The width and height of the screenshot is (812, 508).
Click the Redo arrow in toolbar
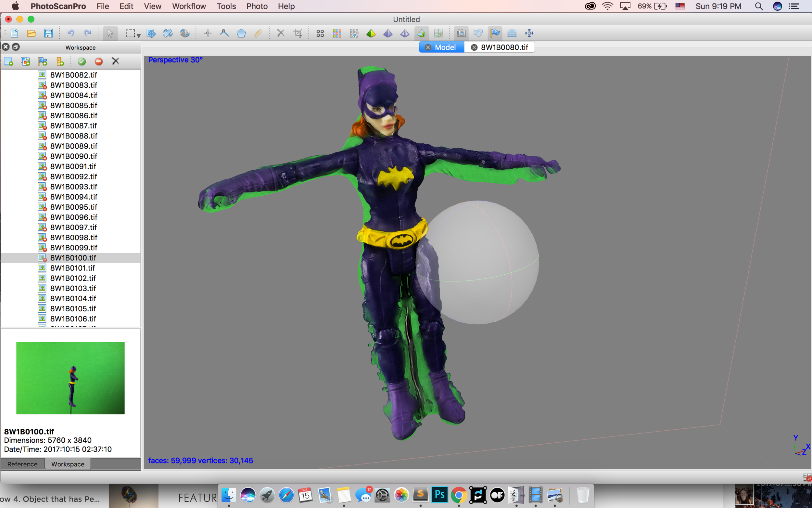tap(87, 33)
